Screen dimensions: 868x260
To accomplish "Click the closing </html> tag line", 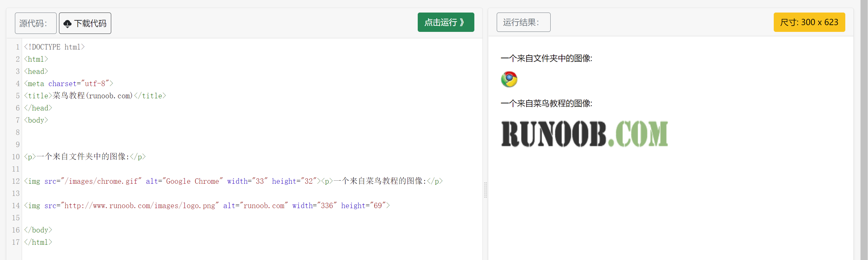I will (x=38, y=242).
